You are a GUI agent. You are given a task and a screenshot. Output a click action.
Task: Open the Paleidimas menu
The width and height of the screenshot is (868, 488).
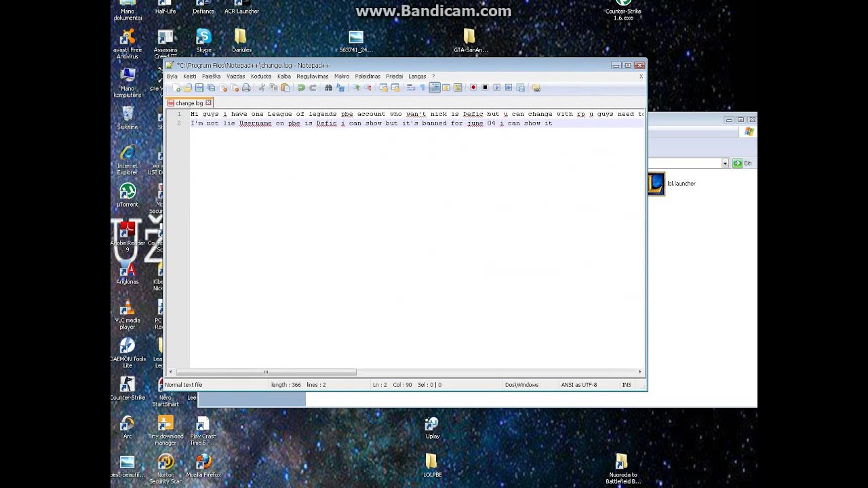pos(368,77)
